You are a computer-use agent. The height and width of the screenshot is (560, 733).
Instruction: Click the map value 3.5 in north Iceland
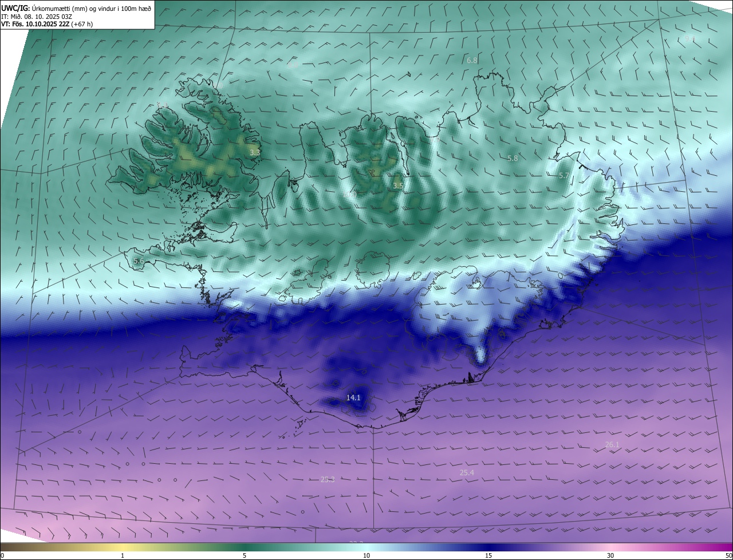(398, 186)
